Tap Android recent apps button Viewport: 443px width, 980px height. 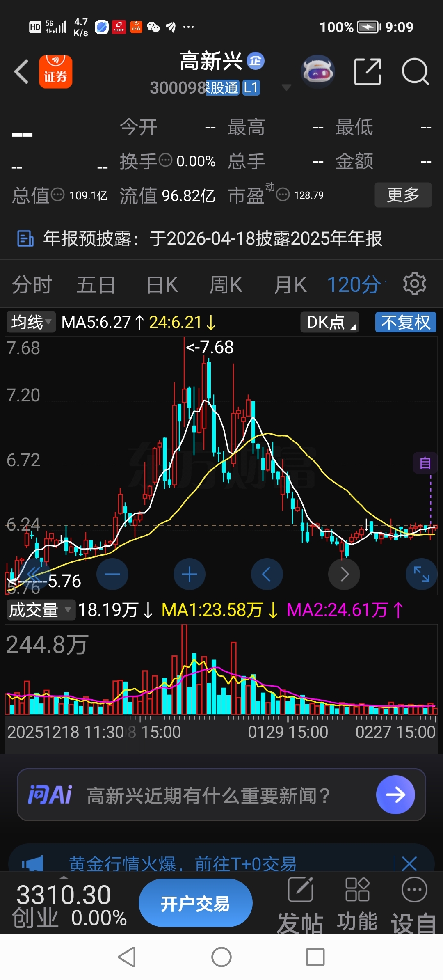315,957
